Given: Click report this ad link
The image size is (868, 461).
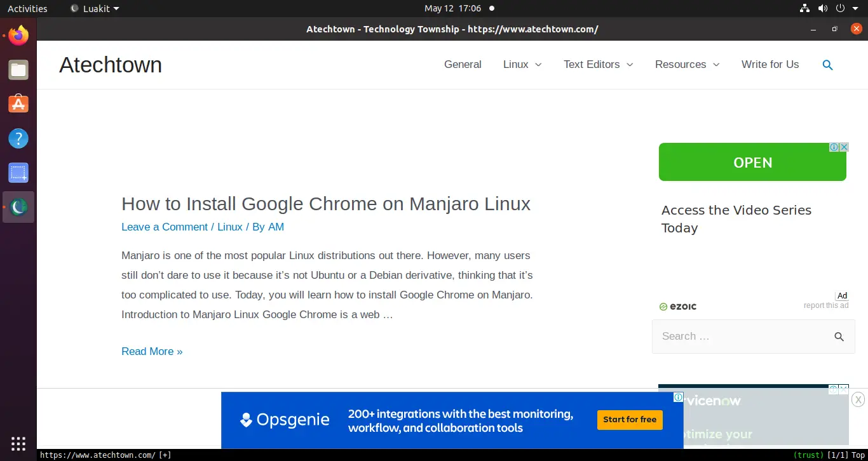Looking at the screenshot, I should click(x=826, y=305).
